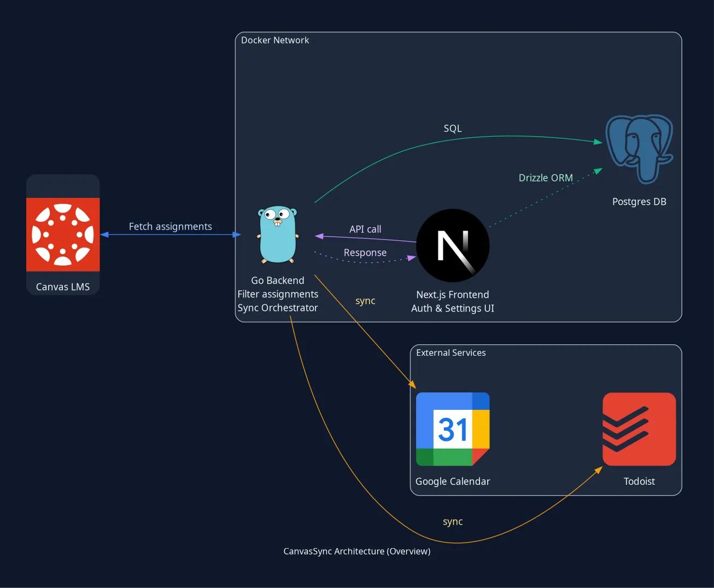
Task: Select the 'Postgres DB' text label
Action: tap(639, 202)
